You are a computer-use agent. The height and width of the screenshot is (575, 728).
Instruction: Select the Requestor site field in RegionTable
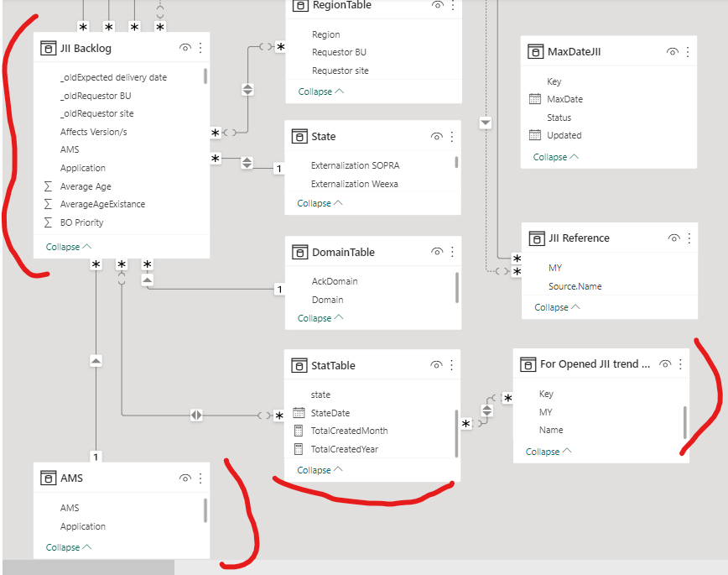pyautogui.click(x=341, y=71)
